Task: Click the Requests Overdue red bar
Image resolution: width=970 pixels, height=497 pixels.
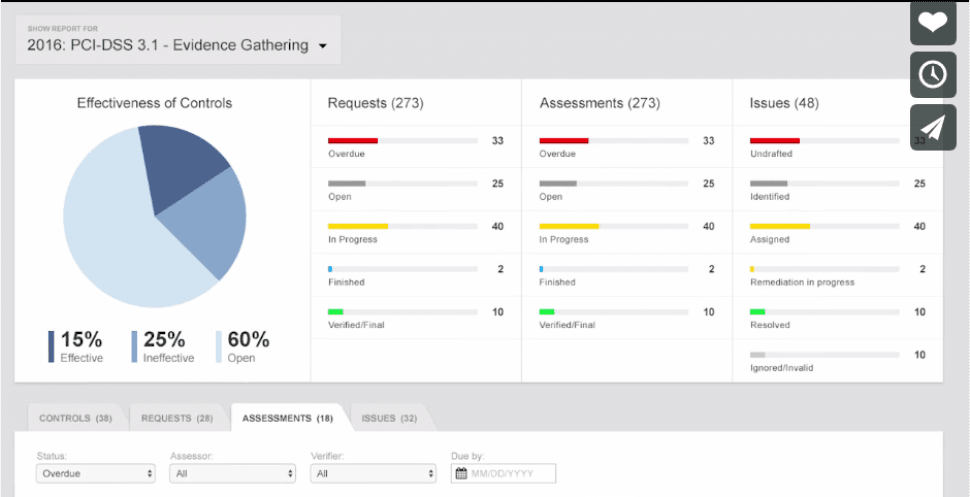Action: pos(353,140)
